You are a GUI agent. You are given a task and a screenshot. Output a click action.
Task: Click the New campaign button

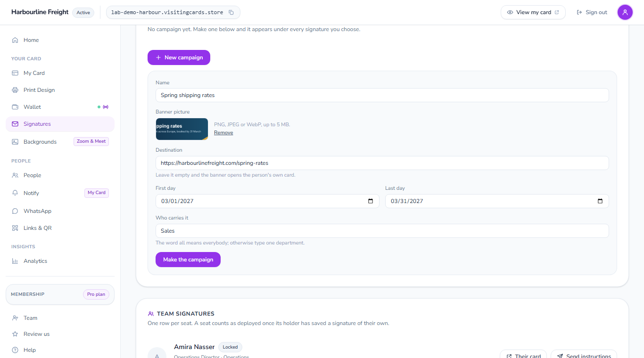click(x=179, y=57)
